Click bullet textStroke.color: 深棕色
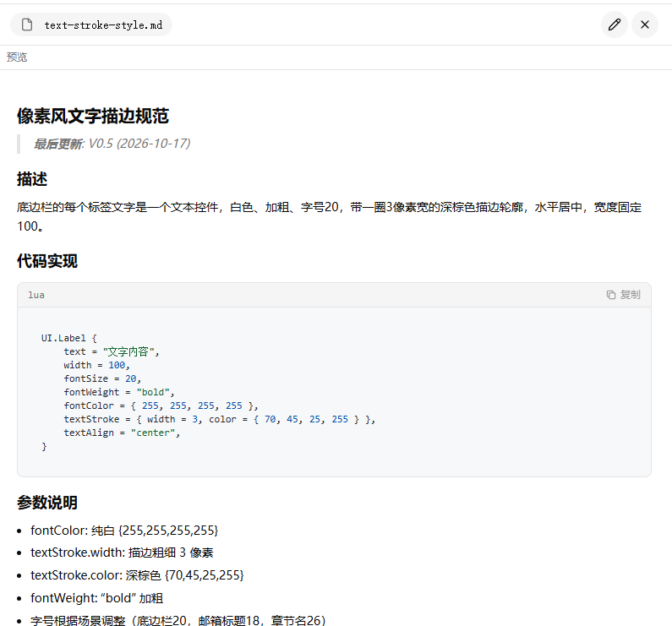The height and width of the screenshot is (626, 672). (137, 575)
